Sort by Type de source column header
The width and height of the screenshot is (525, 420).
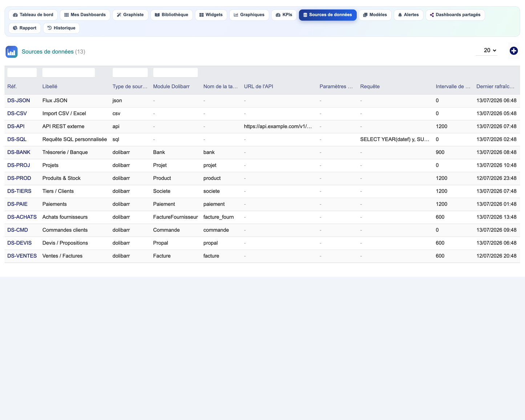tap(130, 86)
